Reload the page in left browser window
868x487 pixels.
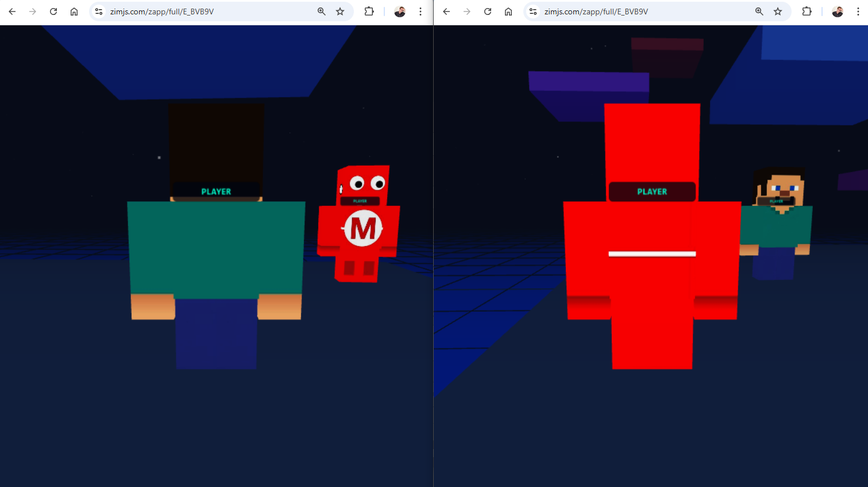53,11
